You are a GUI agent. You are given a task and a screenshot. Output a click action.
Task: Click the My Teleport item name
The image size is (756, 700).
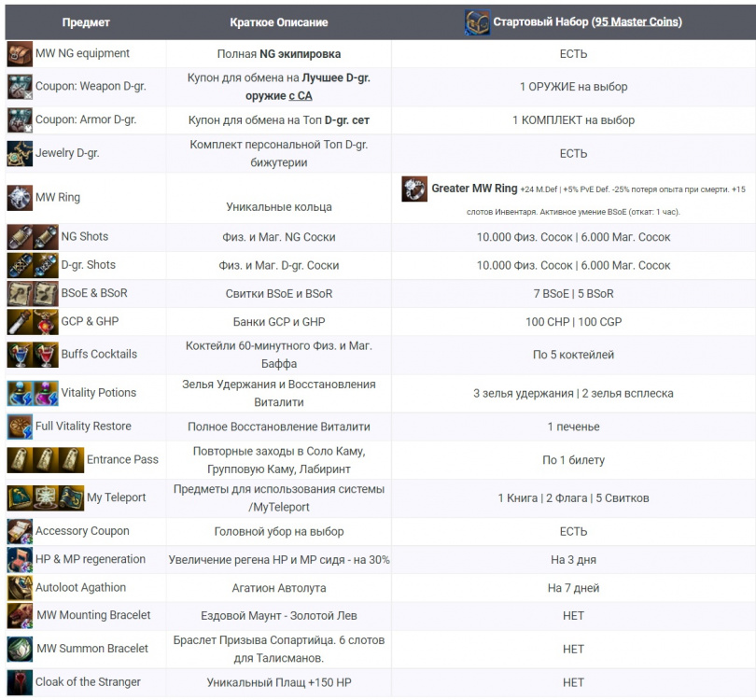(116, 497)
